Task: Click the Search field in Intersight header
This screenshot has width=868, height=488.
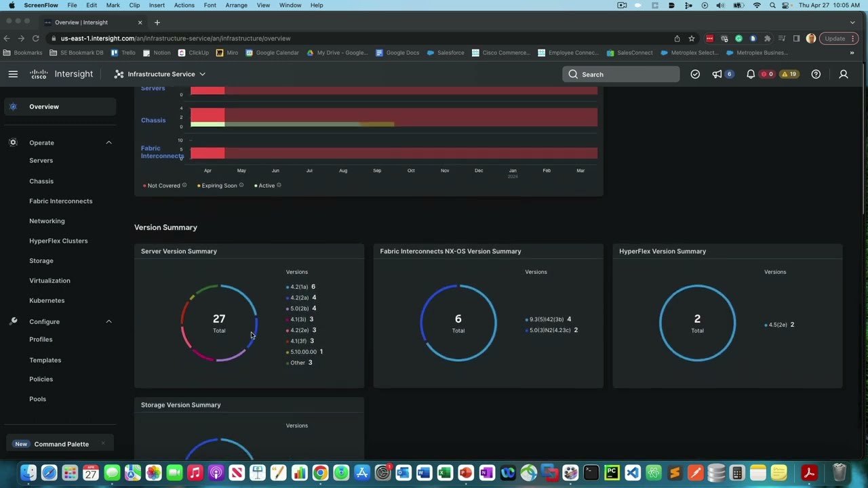Action: click(620, 75)
